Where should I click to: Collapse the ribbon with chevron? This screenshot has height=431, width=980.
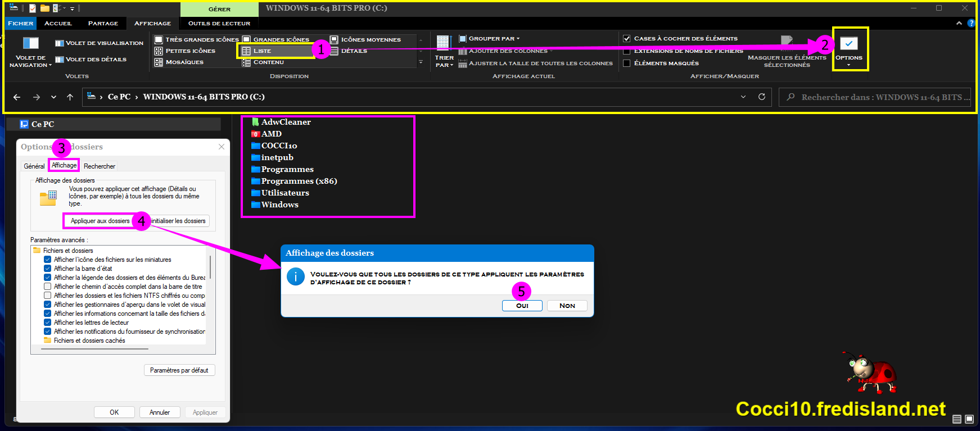(x=959, y=23)
